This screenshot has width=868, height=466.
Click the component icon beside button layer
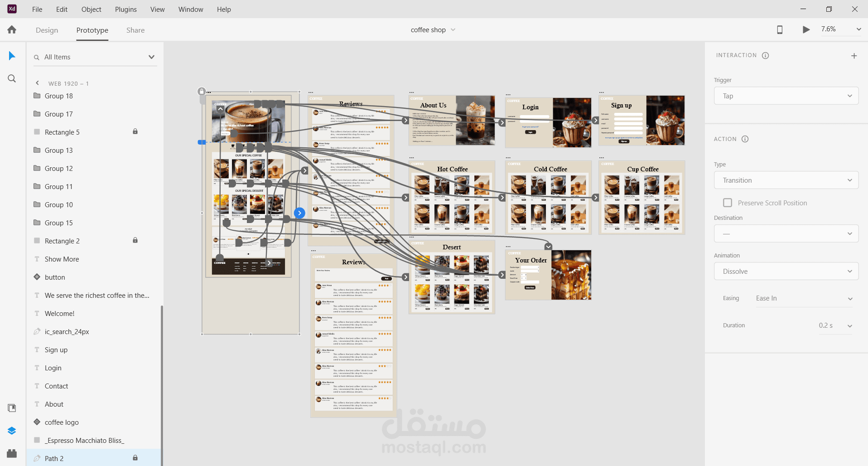point(37,277)
